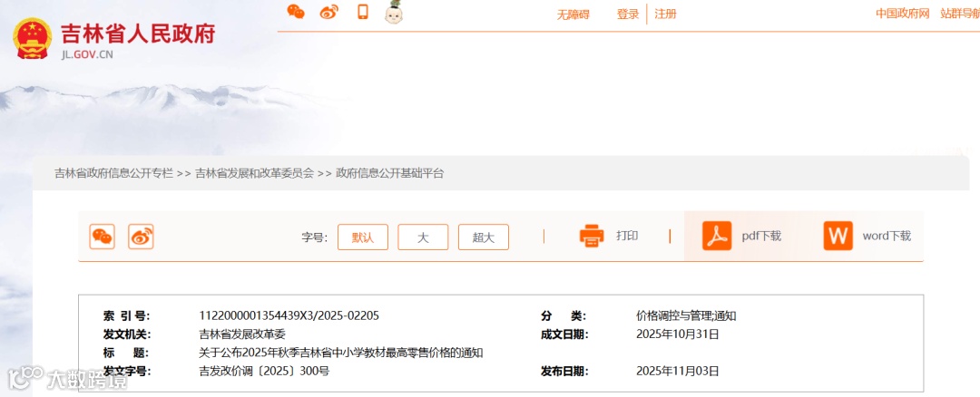Screen dimensions: 980x397
Task: Visit 中国政府网 link
Action: click(x=903, y=14)
